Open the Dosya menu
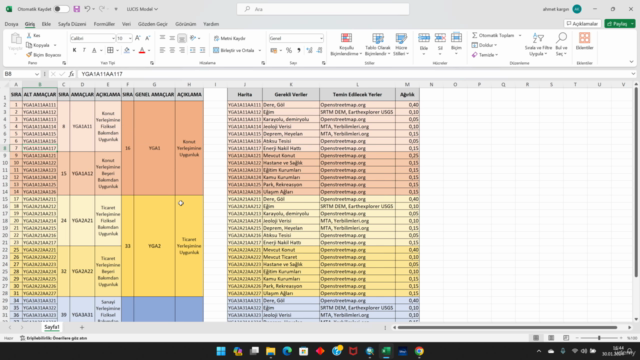Screen dimensions: 640x360 pyautogui.click(x=11, y=24)
